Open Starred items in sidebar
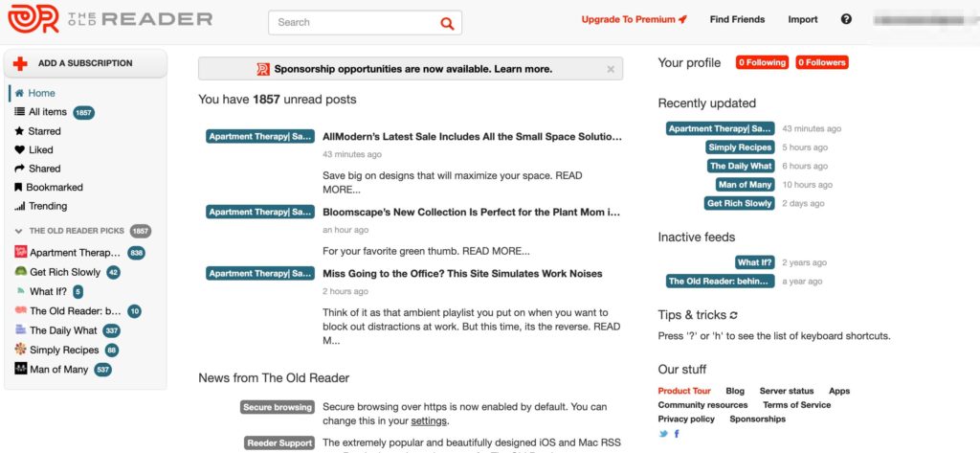The width and height of the screenshot is (980, 453). (x=44, y=131)
